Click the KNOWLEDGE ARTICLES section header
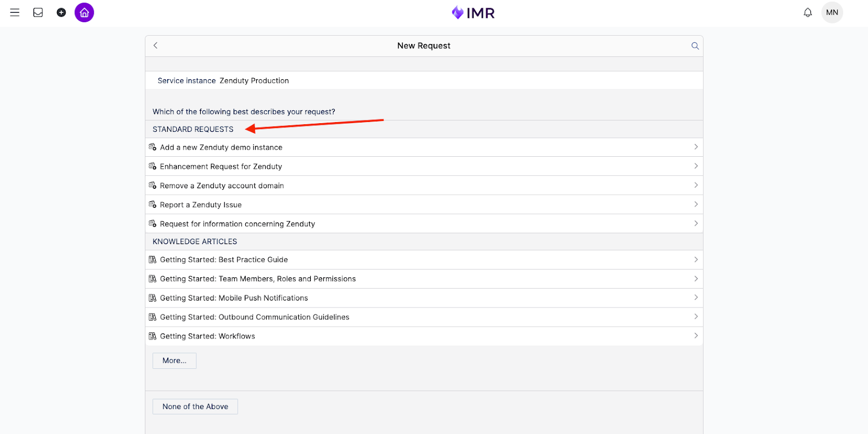The width and height of the screenshot is (868, 434). tap(195, 241)
